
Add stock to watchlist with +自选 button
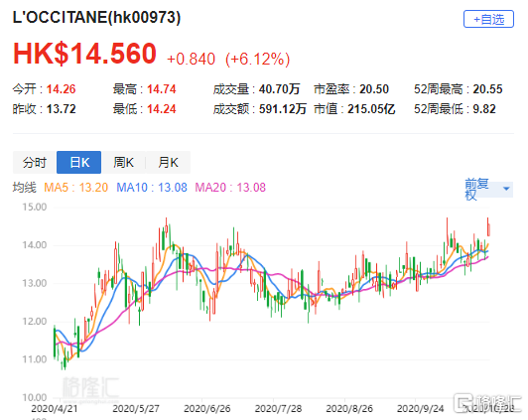[488, 19]
